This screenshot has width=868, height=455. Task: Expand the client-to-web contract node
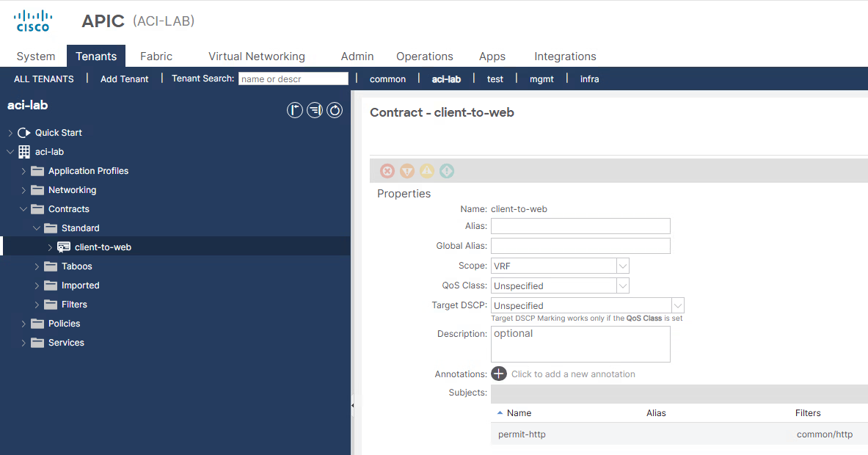coord(50,247)
